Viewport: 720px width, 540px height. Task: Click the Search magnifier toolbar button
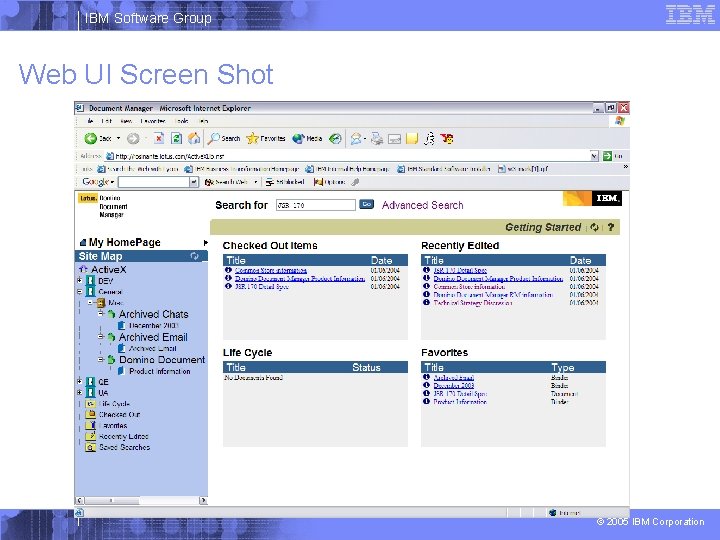point(214,138)
